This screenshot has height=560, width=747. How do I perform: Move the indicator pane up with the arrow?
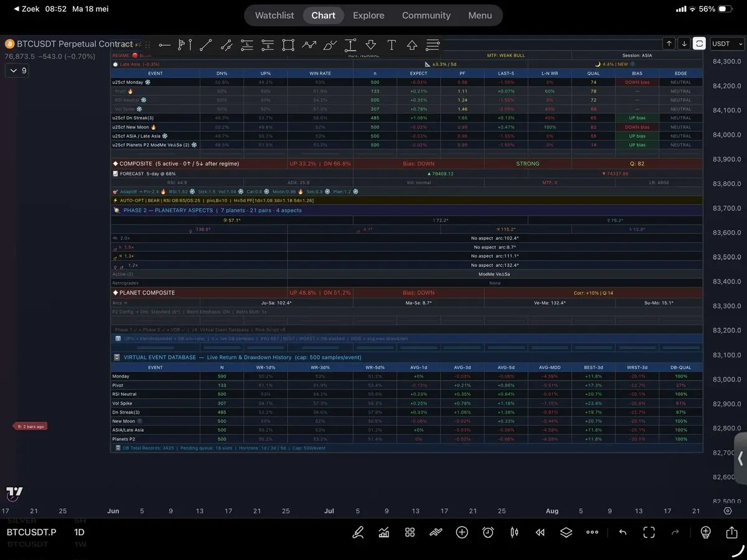(669, 44)
